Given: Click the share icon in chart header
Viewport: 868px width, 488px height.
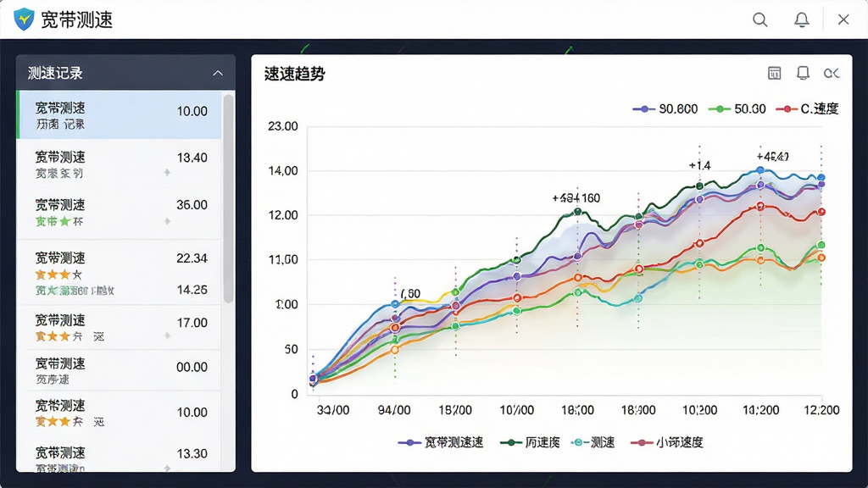Looking at the screenshot, I should click(832, 73).
